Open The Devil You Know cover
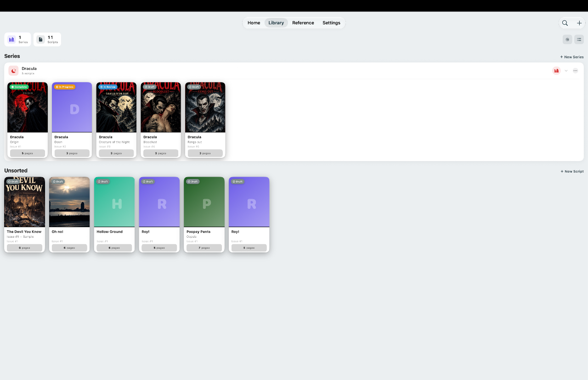This screenshot has width=588, height=380. [x=25, y=202]
